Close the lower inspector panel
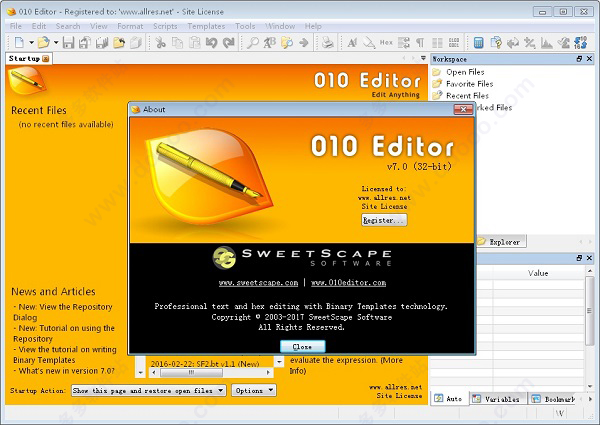 tap(589, 258)
